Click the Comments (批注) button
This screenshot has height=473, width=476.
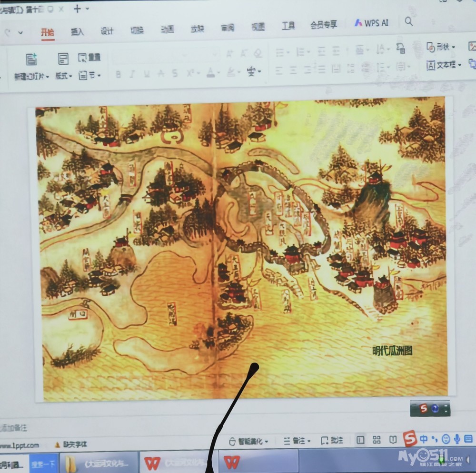point(332,440)
